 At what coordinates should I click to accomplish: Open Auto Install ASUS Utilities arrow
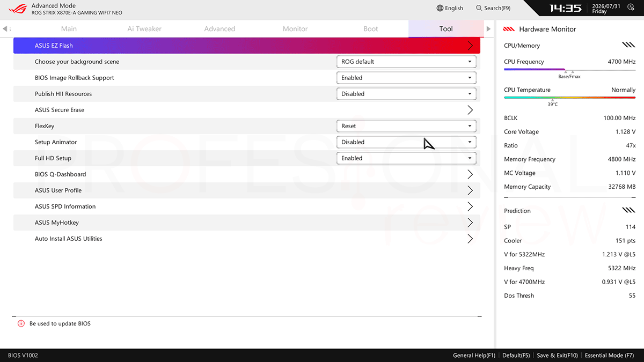(470, 239)
